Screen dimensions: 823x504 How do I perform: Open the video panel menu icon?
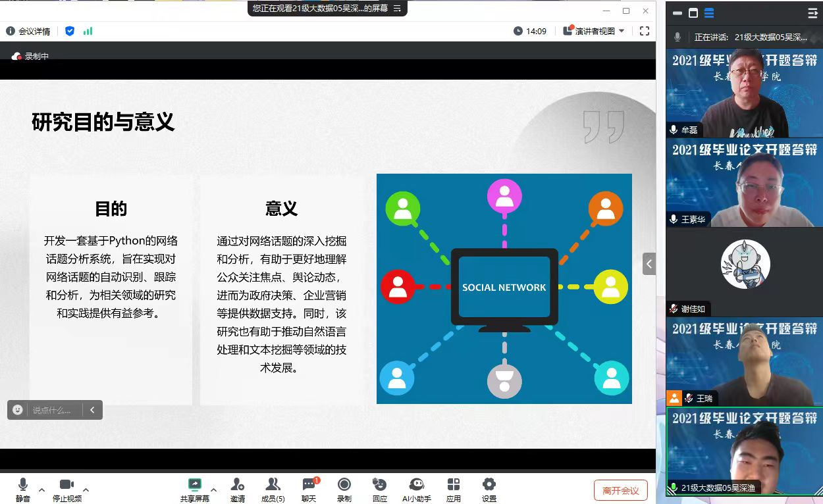(x=812, y=13)
